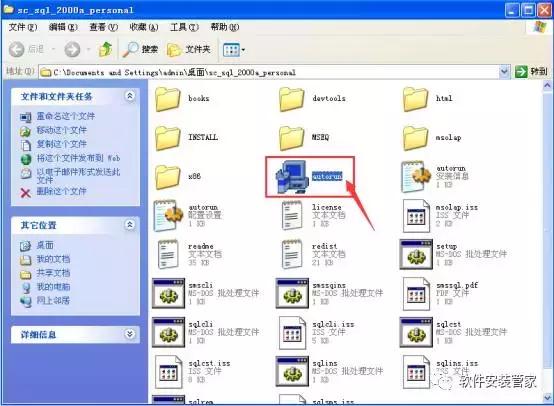The height and width of the screenshot is (406, 554).
Task: Open the Favorites menu
Action: [143, 27]
